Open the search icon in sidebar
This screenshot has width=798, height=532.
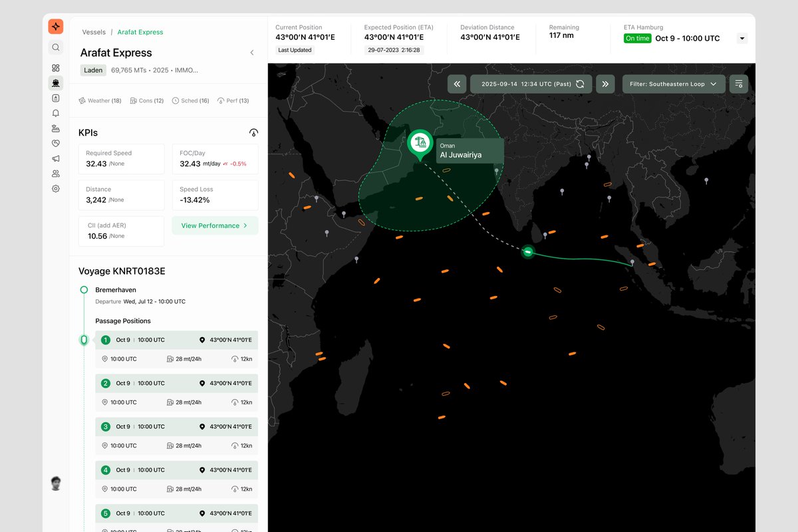(x=56, y=47)
